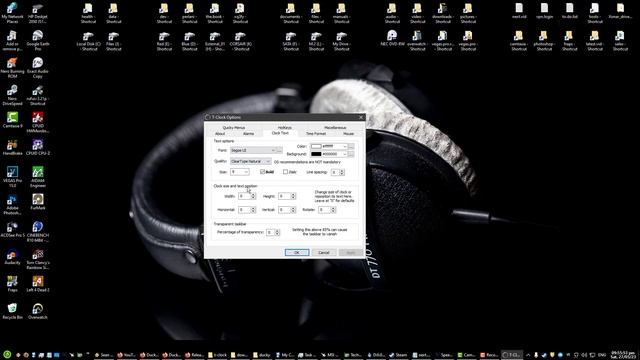640x360 pixels.
Task: Open the Mouse tab
Action: pyautogui.click(x=348, y=133)
